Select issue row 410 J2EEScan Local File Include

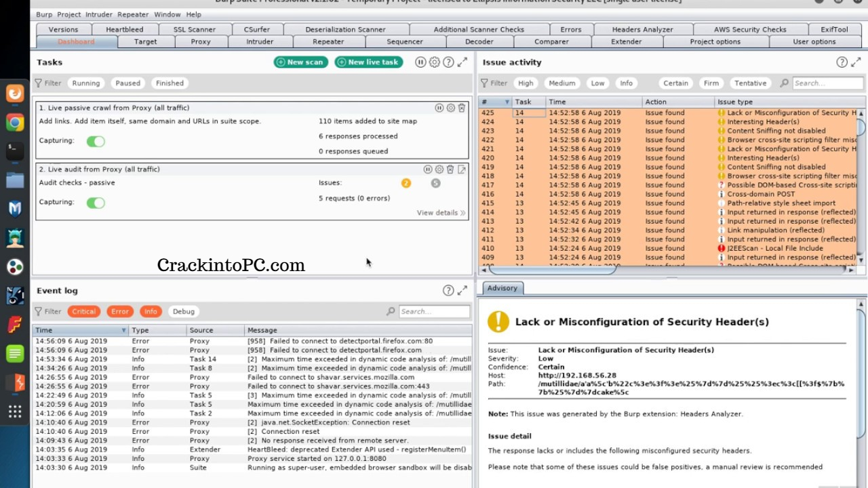(x=668, y=248)
